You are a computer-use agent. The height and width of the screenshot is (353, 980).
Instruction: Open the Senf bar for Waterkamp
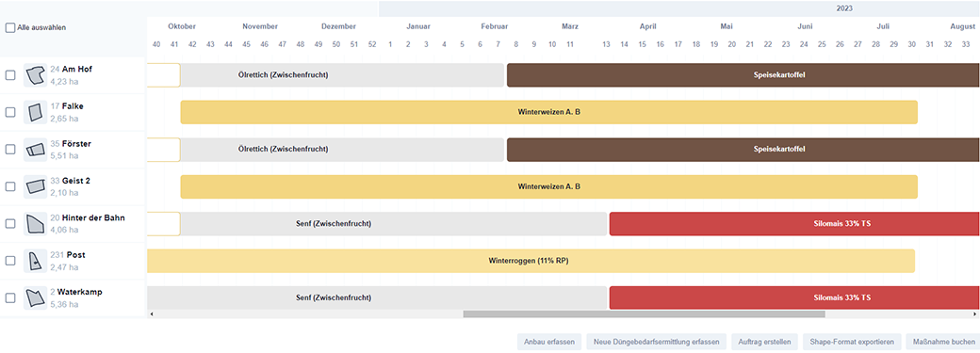point(377,298)
